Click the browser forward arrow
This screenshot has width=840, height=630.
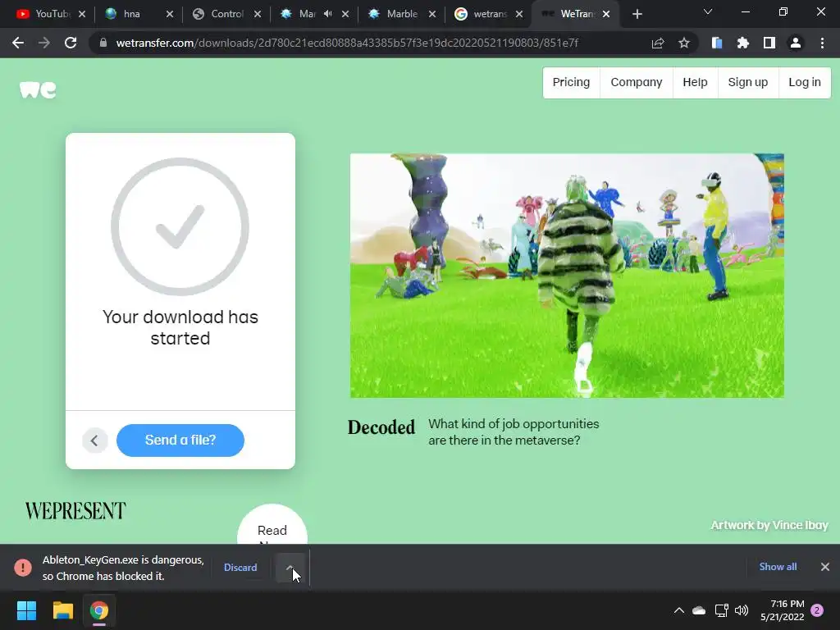(x=44, y=43)
